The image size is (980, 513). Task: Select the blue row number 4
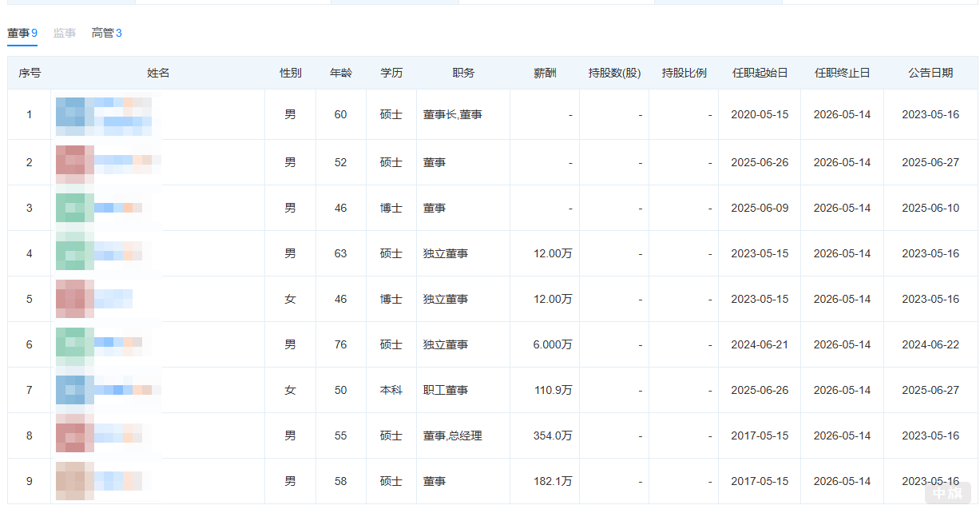pos(29,253)
